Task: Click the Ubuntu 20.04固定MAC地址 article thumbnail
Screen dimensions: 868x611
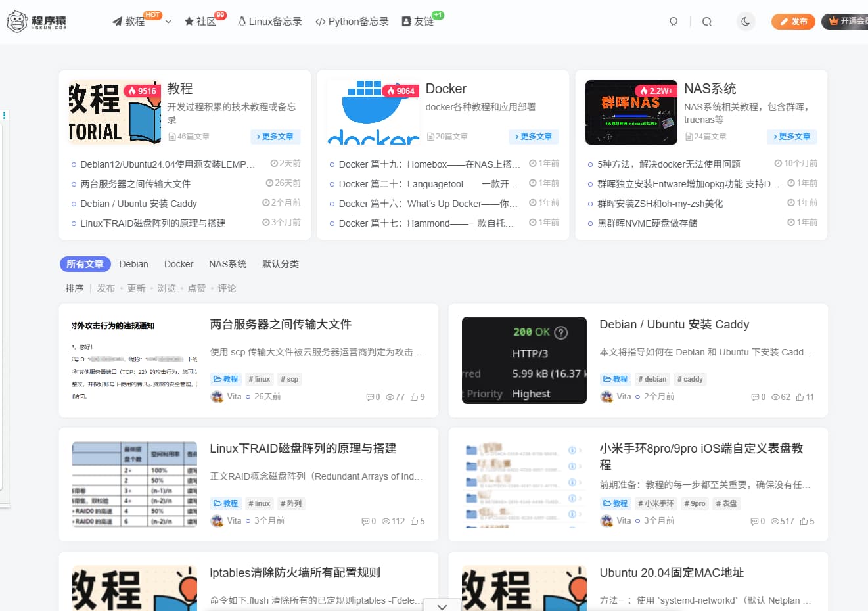Action: point(524,588)
